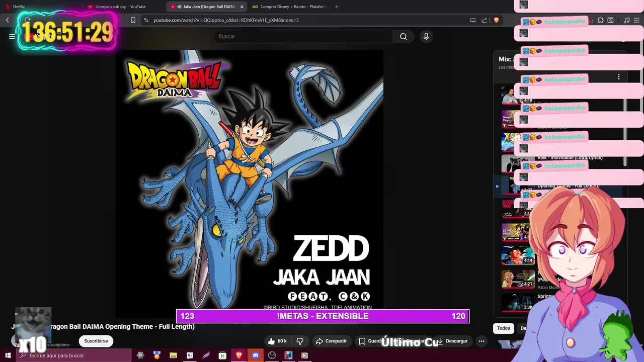The height and width of the screenshot is (362, 644).
Task: Open a new browser tab
Action: coord(337,7)
